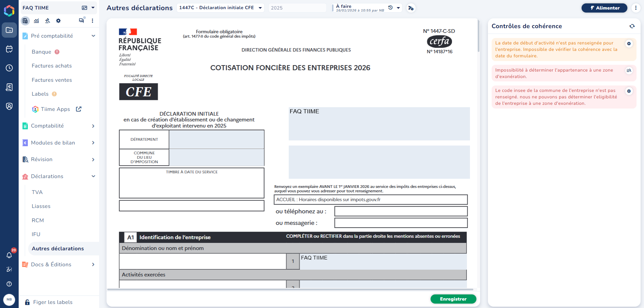Image resolution: width=644 pixels, height=308 pixels.
Task: Open the chat messages icon
Action: (81, 20)
